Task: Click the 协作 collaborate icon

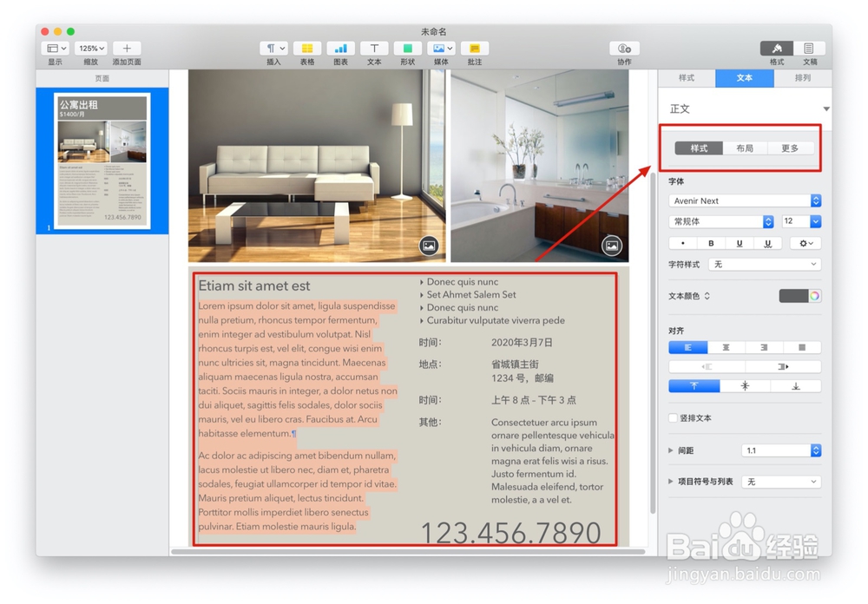Action: (x=624, y=49)
